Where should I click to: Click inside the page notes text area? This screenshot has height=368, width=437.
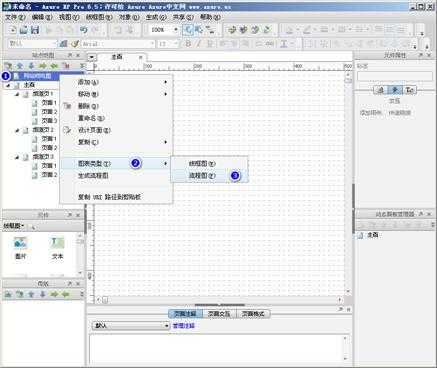click(218, 348)
